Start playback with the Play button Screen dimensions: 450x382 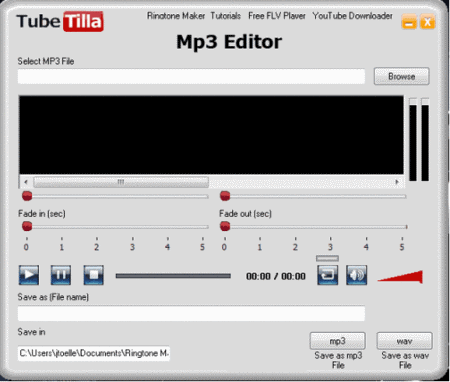click(x=29, y=275)
